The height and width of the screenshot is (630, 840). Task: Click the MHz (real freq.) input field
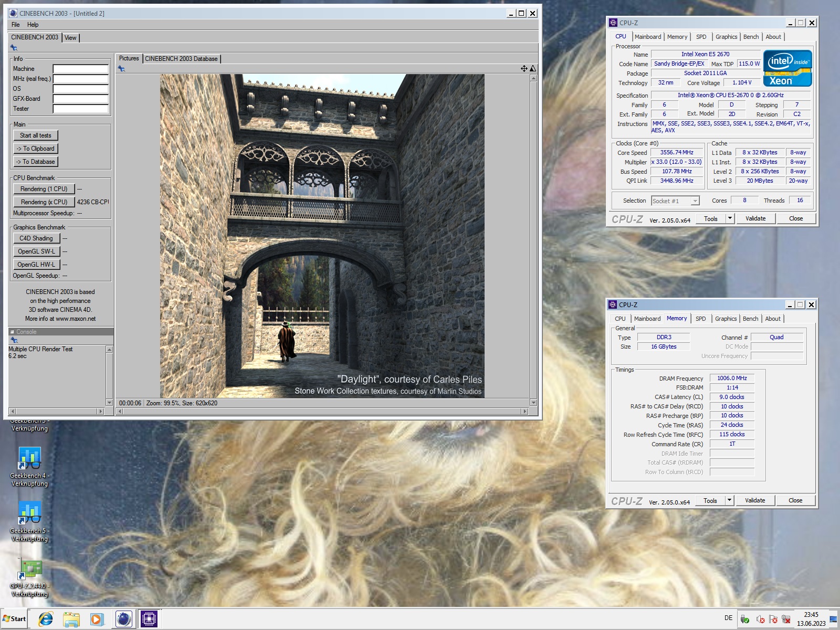[80, 79]
